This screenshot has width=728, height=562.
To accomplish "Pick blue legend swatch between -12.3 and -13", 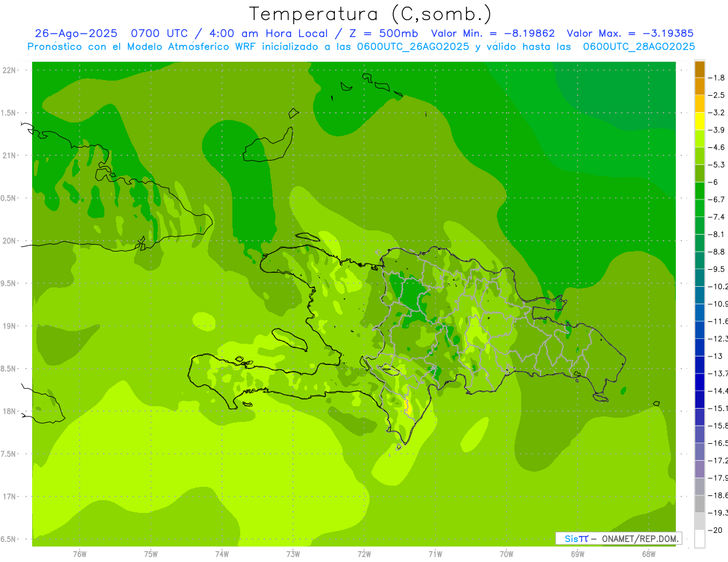I will coord(699,347).
